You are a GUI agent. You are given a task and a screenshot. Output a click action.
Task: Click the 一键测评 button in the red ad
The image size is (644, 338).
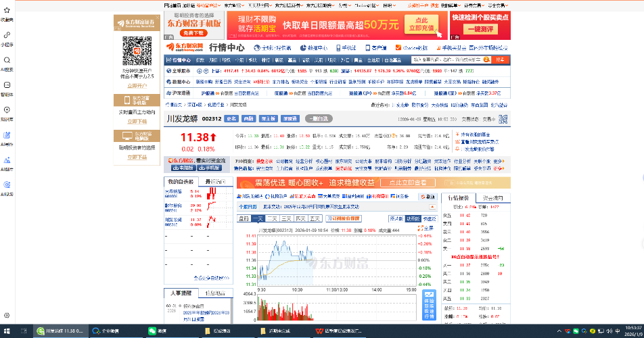480,29
